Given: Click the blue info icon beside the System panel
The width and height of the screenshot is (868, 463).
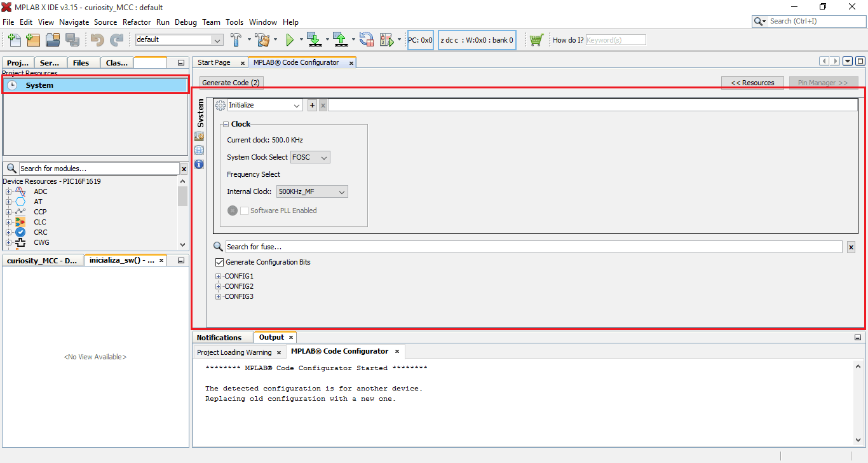Looking at the screenshot, I should point(199,164).
